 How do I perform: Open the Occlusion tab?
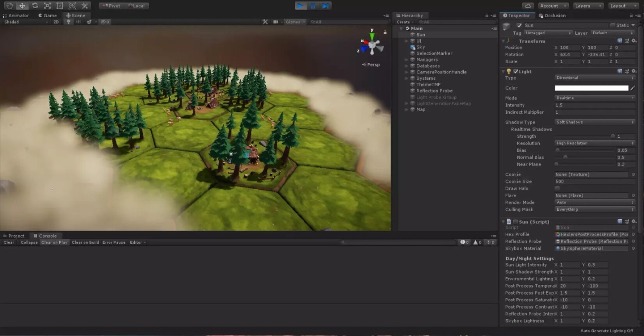[552, 16]
